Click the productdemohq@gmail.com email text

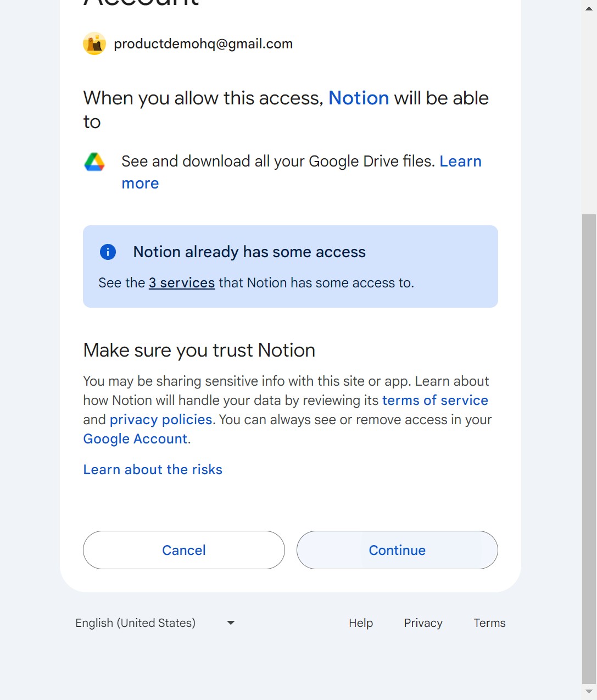pyautogui.click(x=203, y=44)
